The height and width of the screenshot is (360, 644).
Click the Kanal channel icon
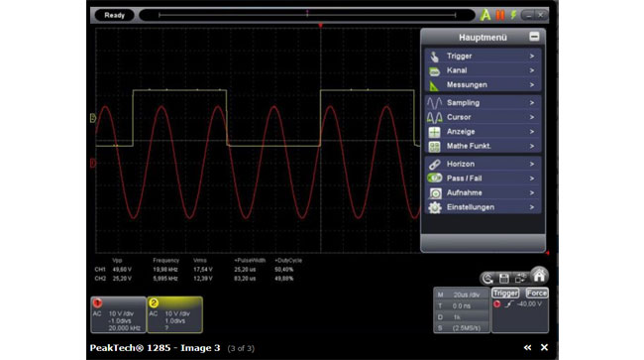click(435, 71)
